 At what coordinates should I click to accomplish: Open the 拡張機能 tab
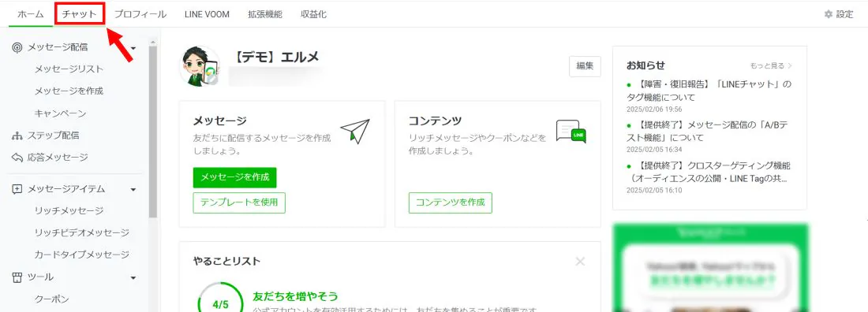coord(265,14)
